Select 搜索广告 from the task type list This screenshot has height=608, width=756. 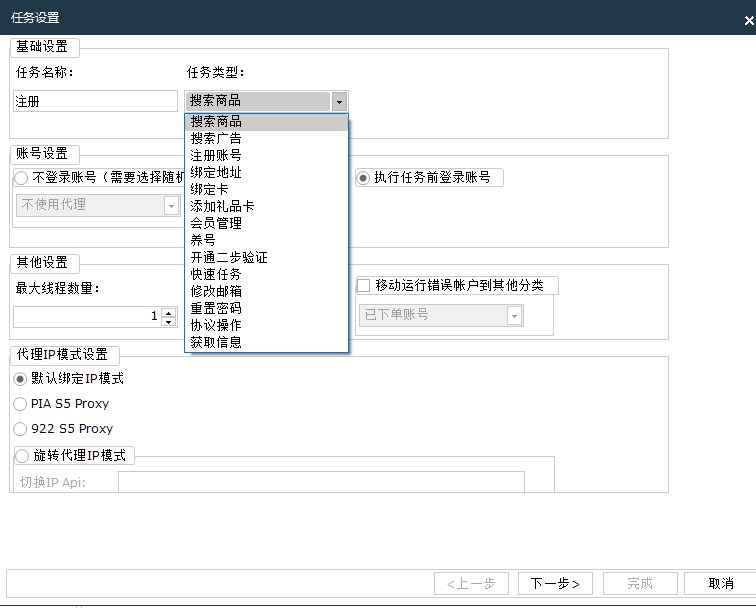tap(266, 139)
